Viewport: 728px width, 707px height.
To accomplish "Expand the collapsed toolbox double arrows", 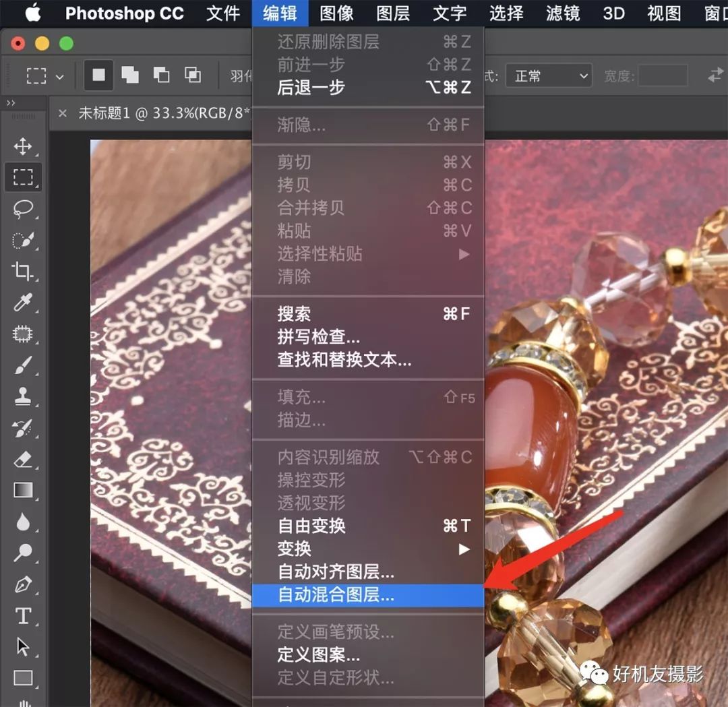I will (x=11, y=102).
